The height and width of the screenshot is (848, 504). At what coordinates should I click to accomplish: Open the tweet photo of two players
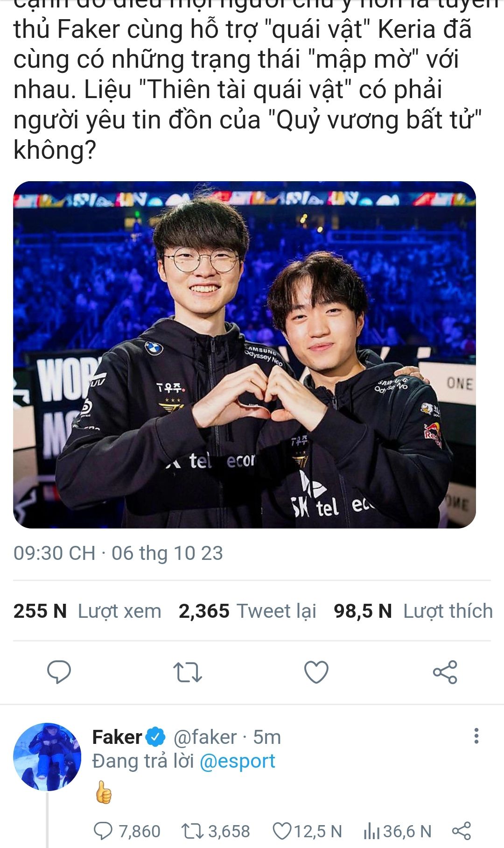pos(245,355)
